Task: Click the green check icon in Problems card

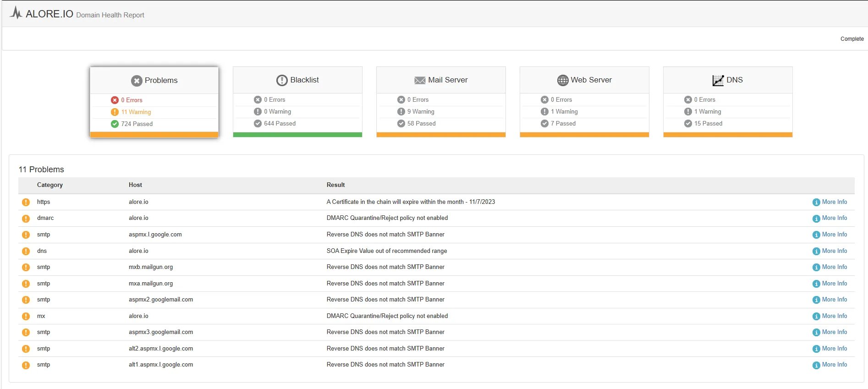Action: tap(115, 124)
